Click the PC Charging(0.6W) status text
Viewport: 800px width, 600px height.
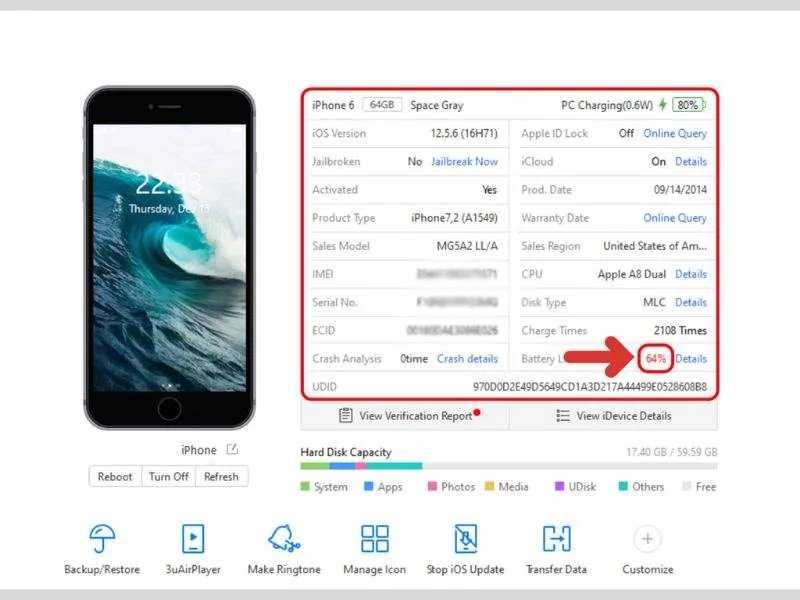point(607,105)
